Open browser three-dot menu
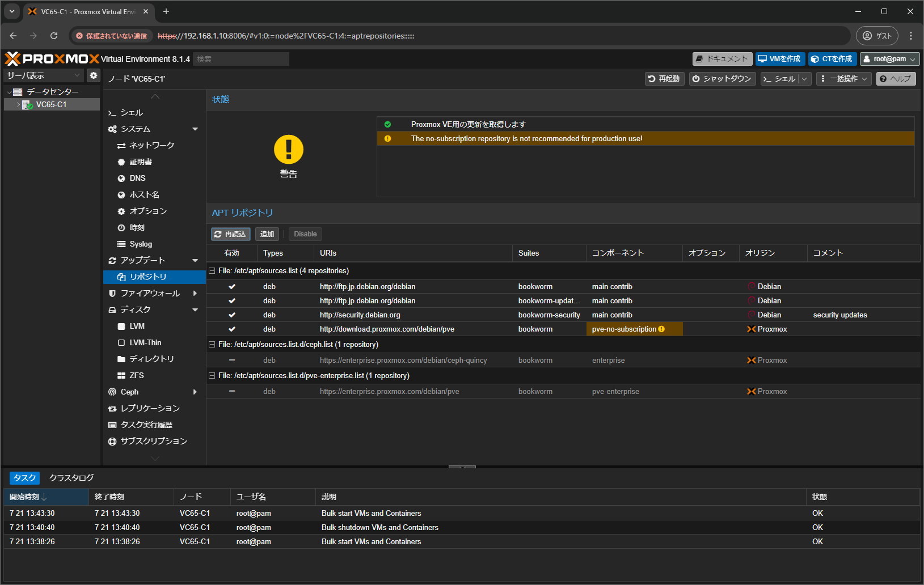Screen dimensions: 924x585 (911, 36)
